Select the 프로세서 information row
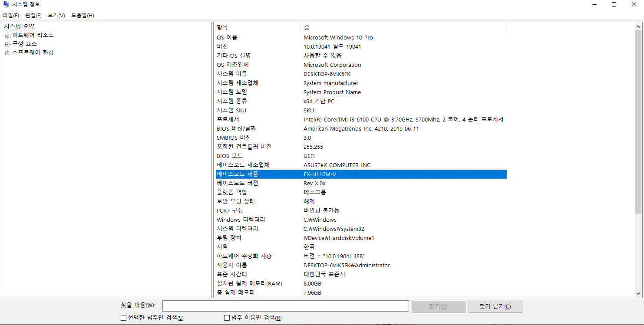644x325 pixels. pos(304,119)
